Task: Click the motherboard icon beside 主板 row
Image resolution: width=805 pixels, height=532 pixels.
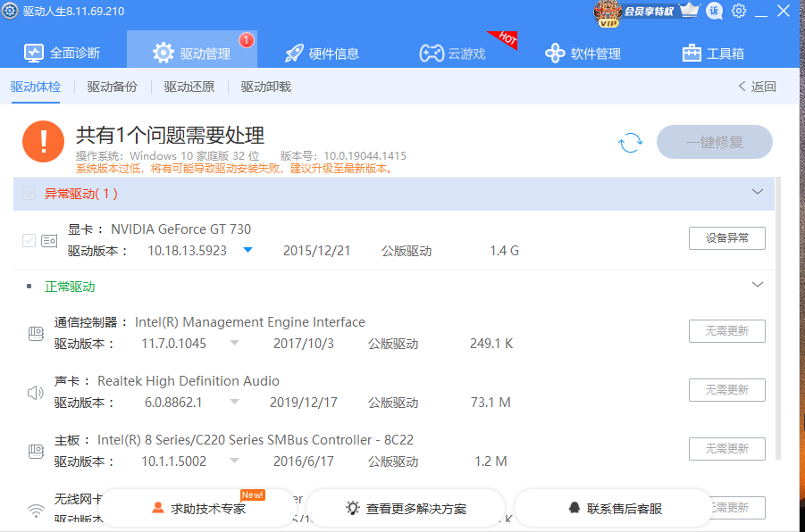Action: 36,449
